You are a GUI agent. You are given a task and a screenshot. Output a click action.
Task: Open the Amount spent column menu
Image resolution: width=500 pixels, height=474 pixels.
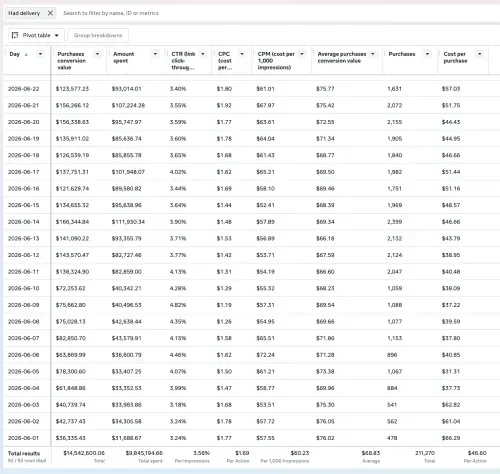point(155,54)
